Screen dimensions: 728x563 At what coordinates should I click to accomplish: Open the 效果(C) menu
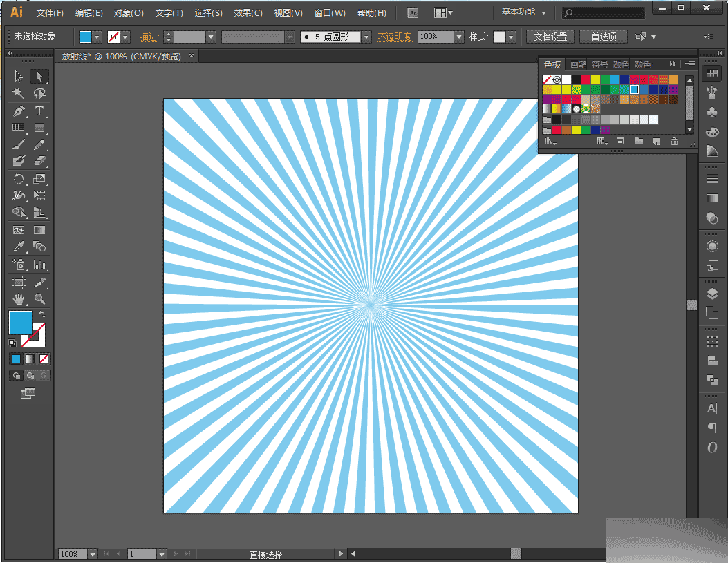(x=248, y=13)
